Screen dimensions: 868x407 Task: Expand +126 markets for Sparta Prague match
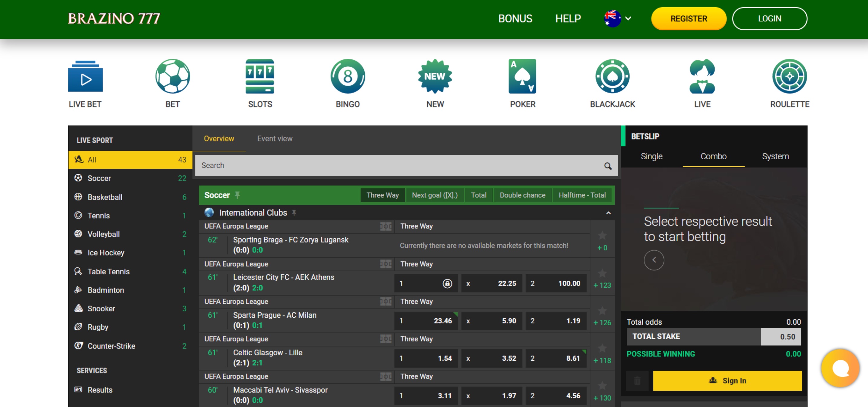coord(602,323)
